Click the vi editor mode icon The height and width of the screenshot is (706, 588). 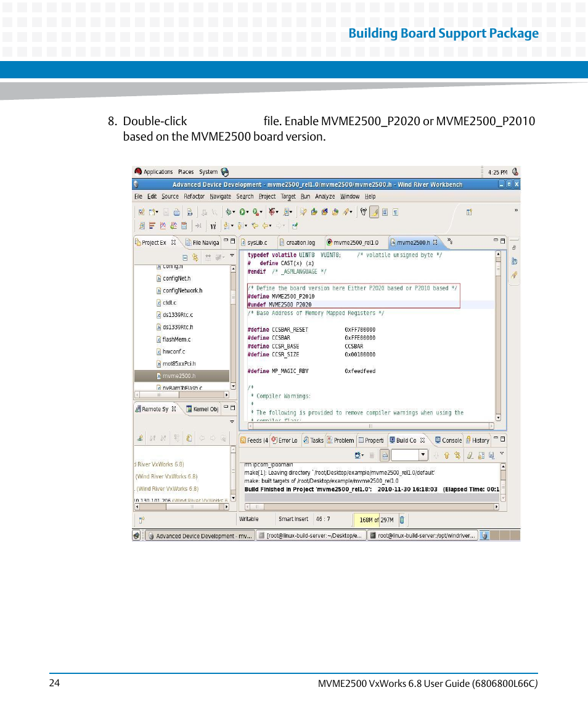[213, 226]
